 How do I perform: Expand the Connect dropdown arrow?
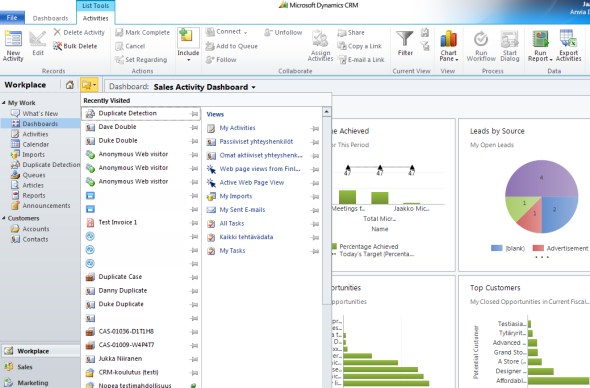tap(246, 33)
